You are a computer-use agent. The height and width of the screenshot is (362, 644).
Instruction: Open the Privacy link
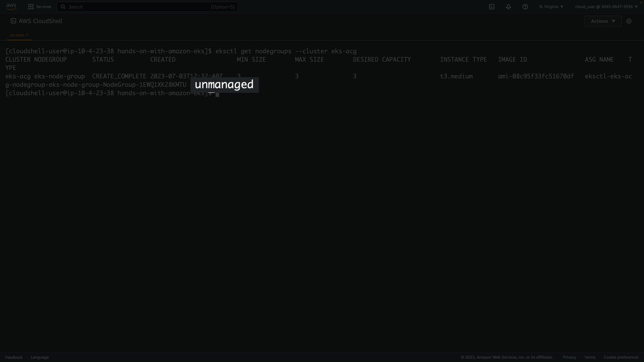(569, 357)
